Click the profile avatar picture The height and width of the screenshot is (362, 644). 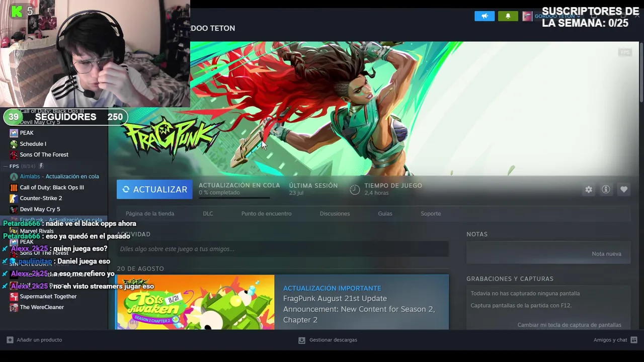pos(527,16)
